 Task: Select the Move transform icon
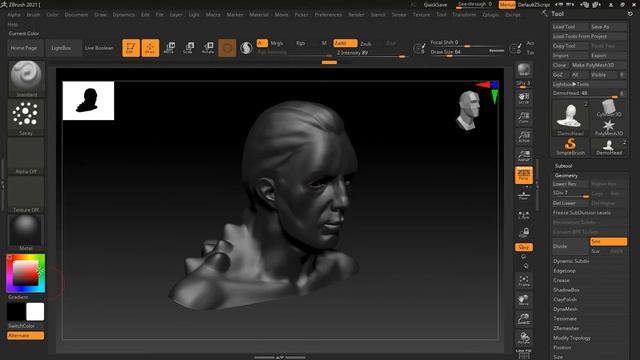click(169, 48)
